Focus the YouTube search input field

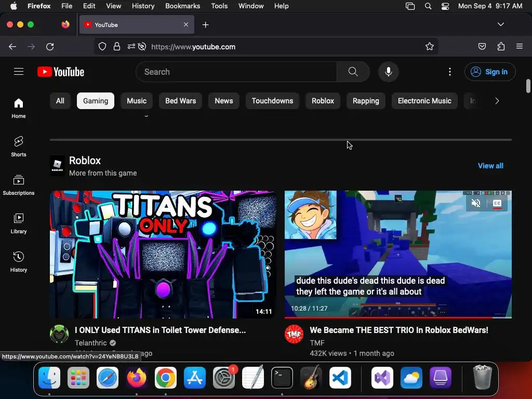236,72
